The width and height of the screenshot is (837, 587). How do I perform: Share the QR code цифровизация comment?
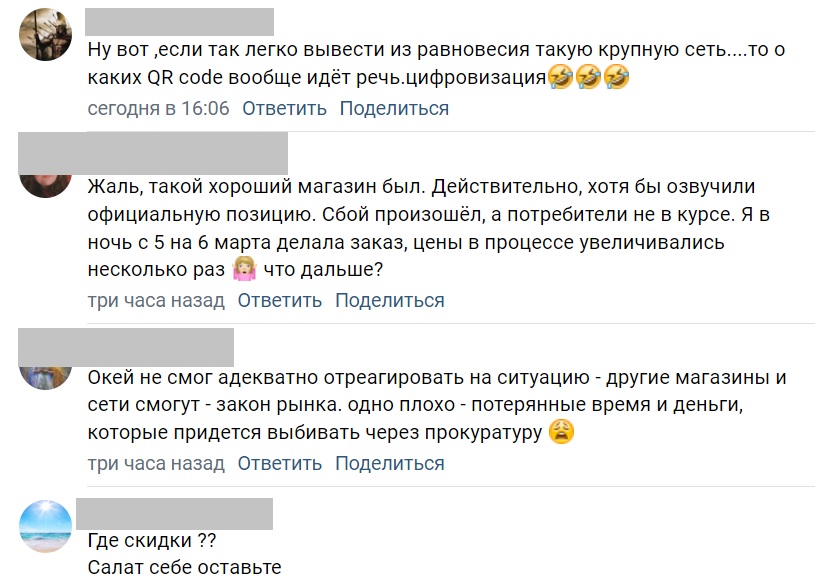tap(394, 108)
